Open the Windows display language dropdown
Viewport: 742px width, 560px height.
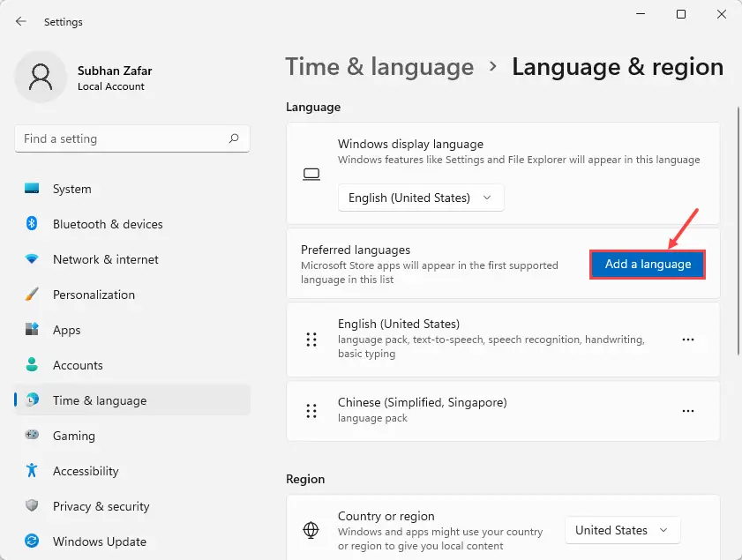click(421, 198)
